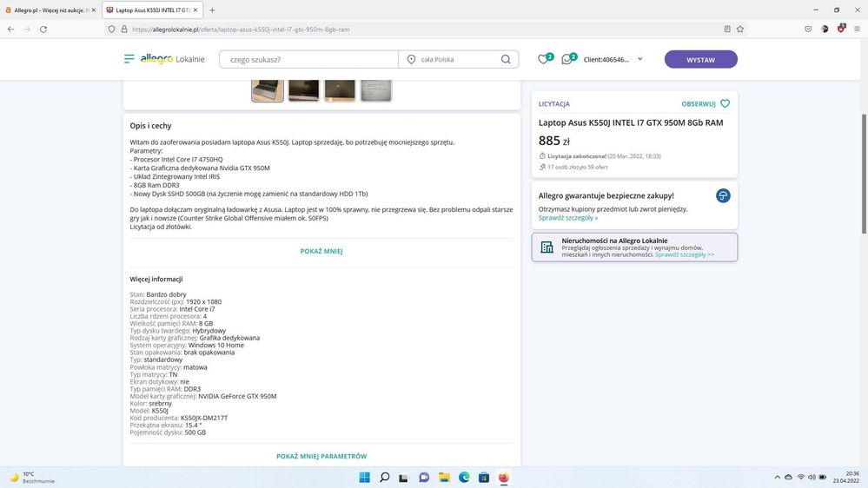Open the 'Sprawdź szczegóły »' guarantee link
The image size is (868, 488).
click(568, 218)
